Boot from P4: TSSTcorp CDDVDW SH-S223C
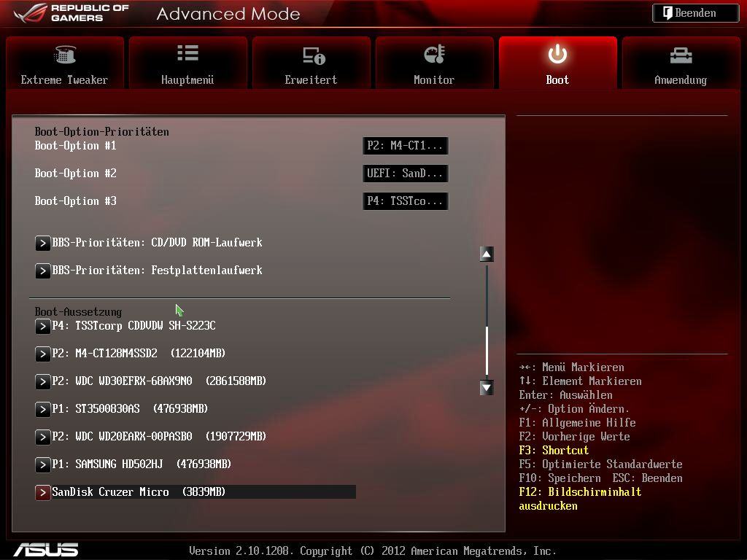 pos(134,326)
